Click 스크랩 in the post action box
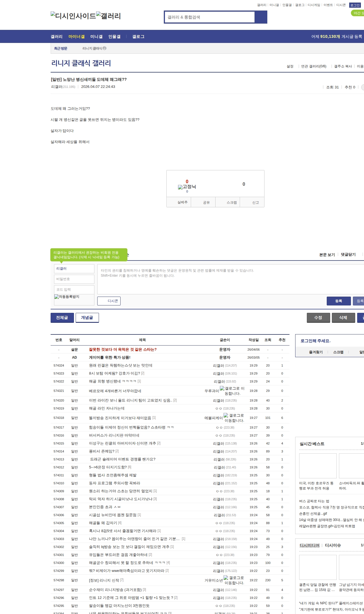 [228, 202]
